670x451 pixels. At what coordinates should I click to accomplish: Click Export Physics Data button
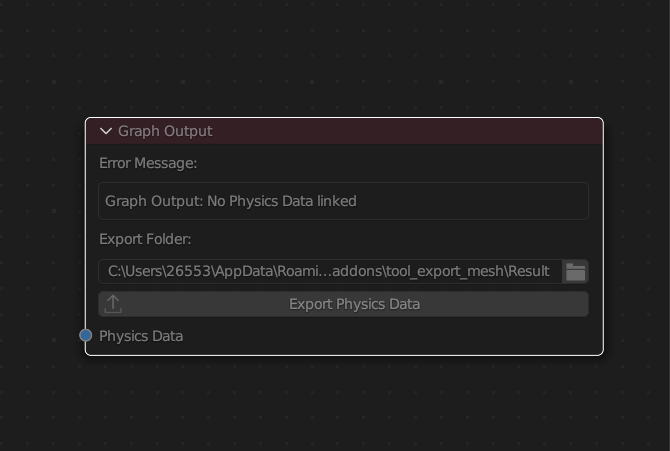click(344, 304)
